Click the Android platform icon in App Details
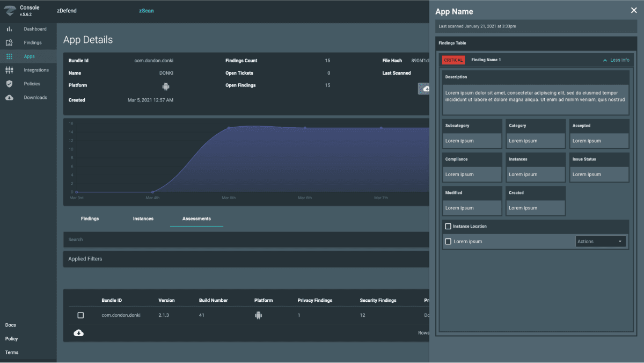The width and height of the screenshot is (644, 363). [166, 86]
